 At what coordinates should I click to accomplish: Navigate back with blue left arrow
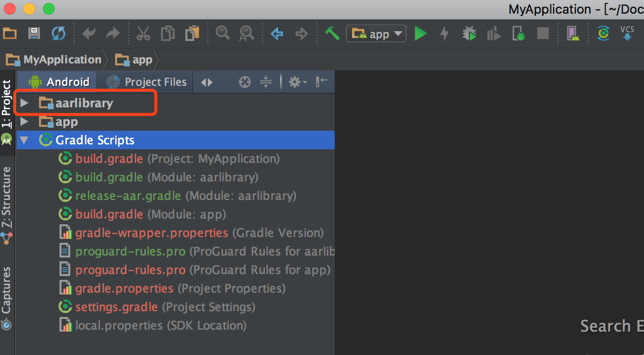coord(277,34)
